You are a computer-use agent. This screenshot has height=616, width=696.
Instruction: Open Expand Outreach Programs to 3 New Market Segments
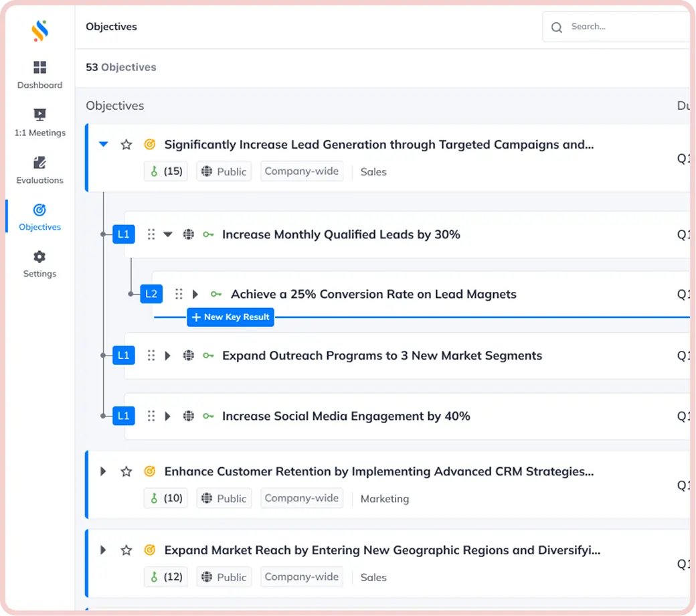click(381, 356)
